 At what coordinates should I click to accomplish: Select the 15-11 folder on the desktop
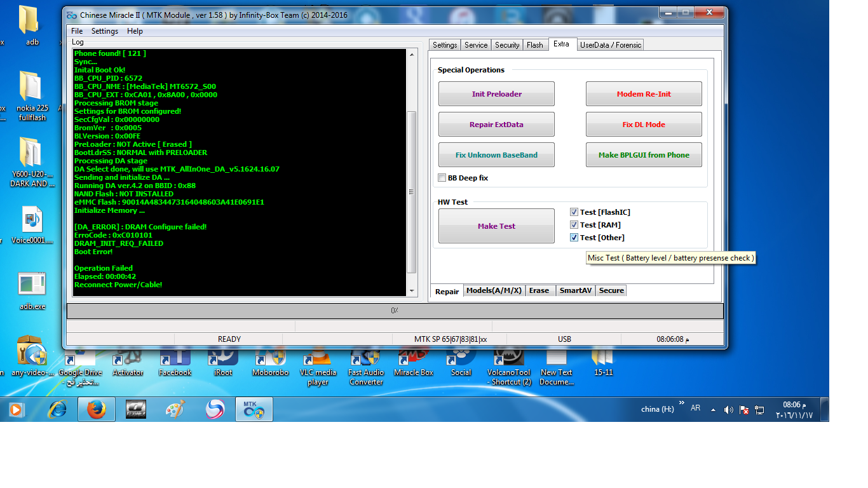point(604,362)
